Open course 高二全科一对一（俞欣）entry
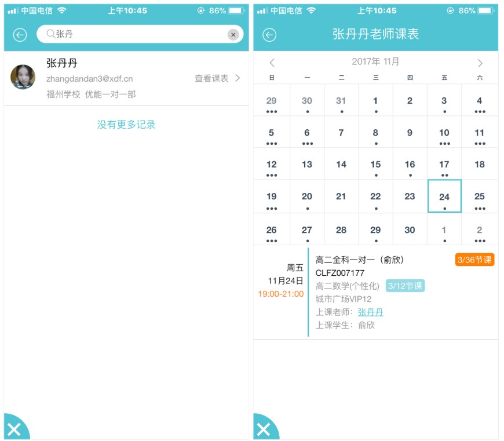This screenshot has height=441, width=504. [360, 260]
